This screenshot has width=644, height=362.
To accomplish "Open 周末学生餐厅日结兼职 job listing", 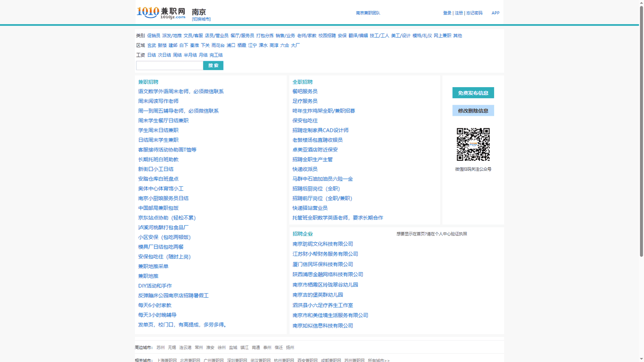I will 163,121.
